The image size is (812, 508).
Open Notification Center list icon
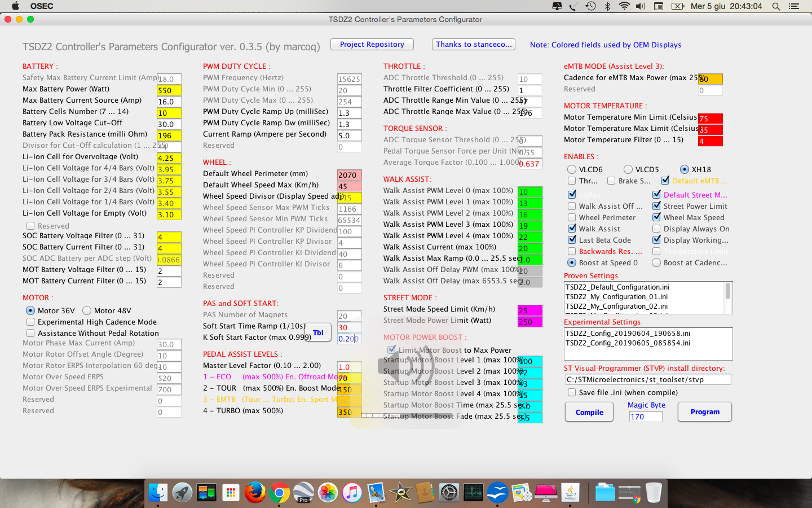(794, 6)
